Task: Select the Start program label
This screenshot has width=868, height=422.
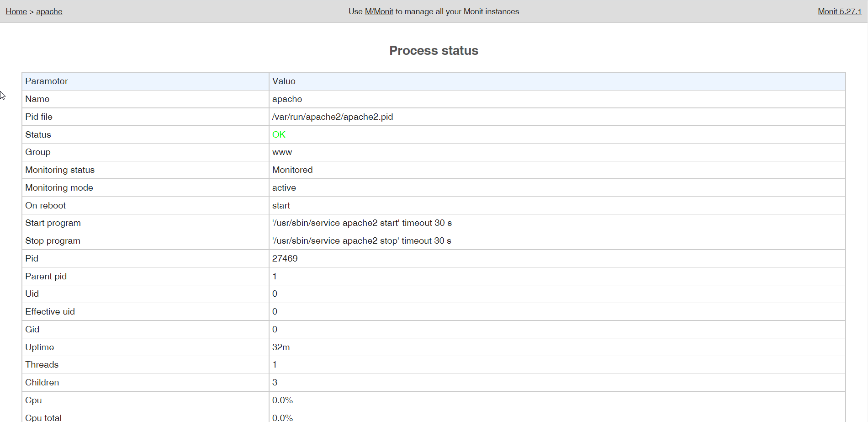Action: click(x=53, y=223)
